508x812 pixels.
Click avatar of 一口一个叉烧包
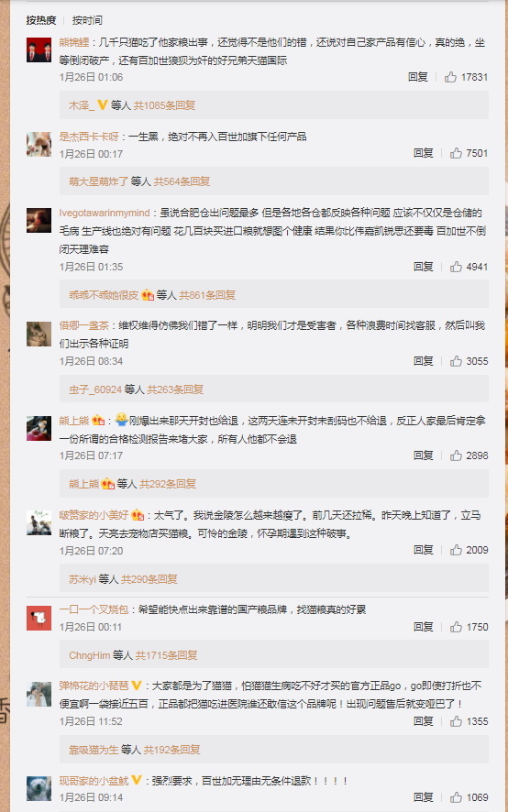tap(39, 618)
